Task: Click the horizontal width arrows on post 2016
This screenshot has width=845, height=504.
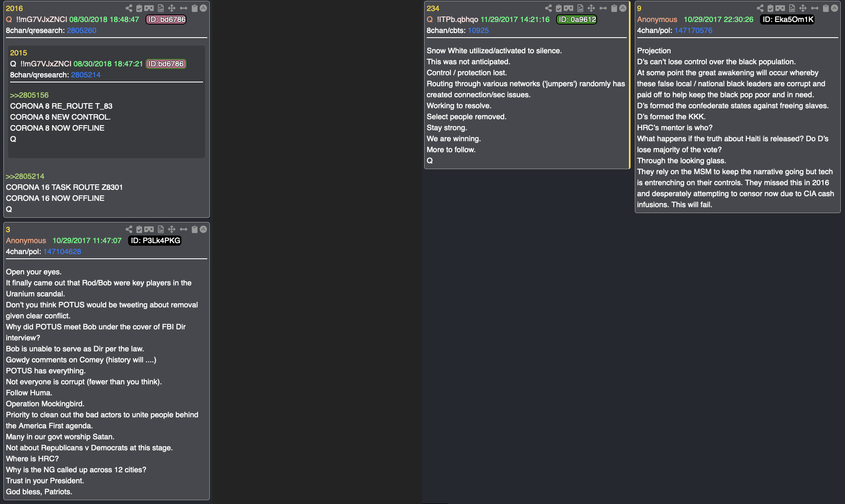Action: click(x=184, y=8)
